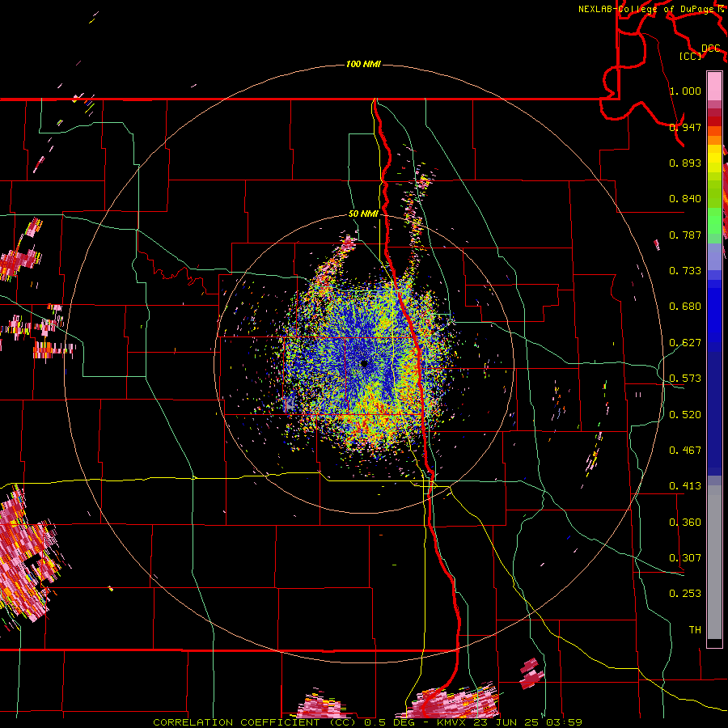Click the 0.947 color scale value

685,127
